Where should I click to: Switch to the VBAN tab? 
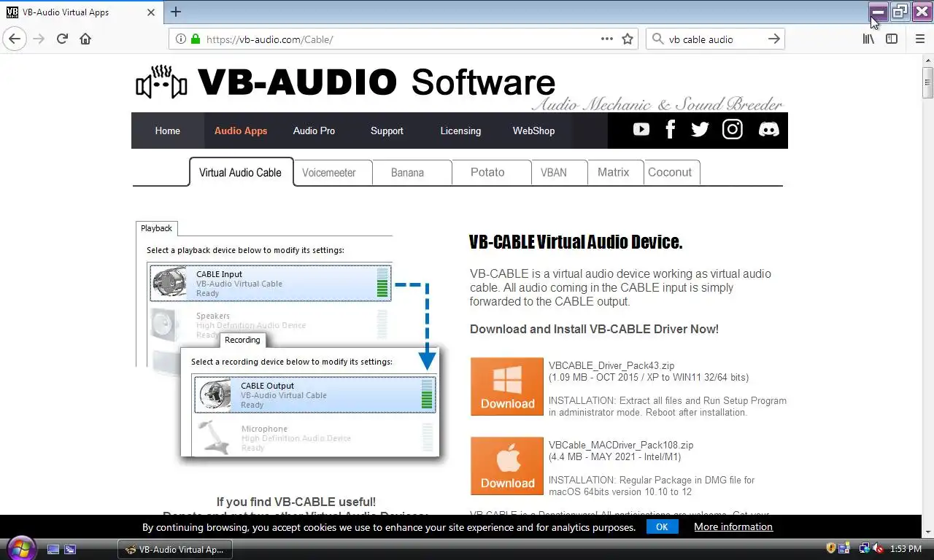pyautogui.click(x=558, y=173)
